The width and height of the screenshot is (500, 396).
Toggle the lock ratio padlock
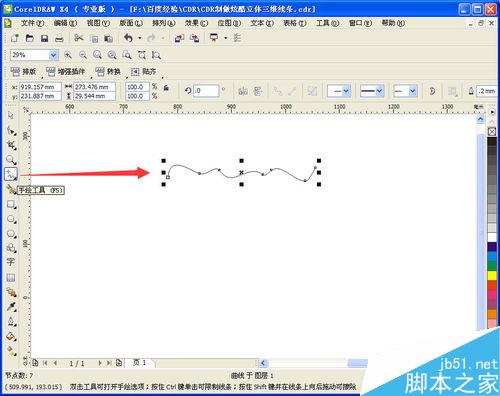click(x=166, y=88)
